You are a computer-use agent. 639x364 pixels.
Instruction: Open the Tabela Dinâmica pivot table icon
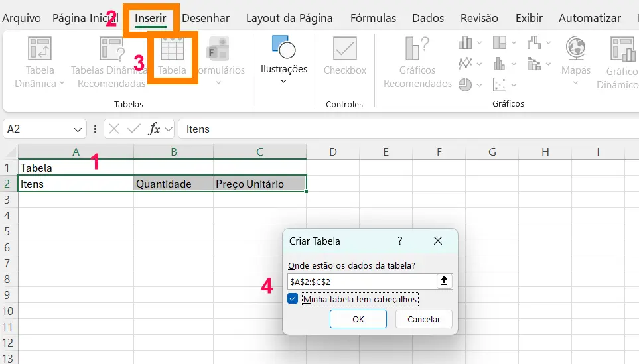[40, 48]
